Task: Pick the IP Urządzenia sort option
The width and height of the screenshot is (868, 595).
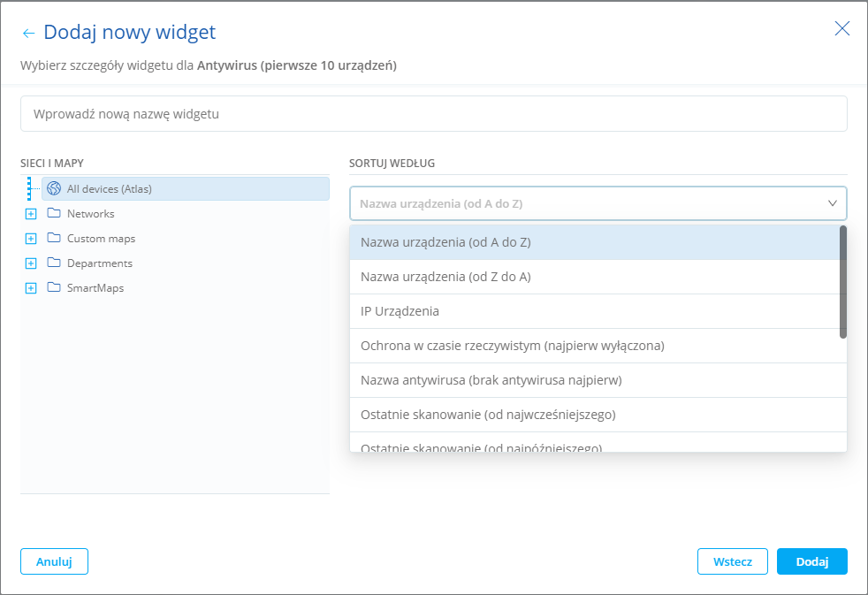Action: pyautogui.click(x=400, y=311)
